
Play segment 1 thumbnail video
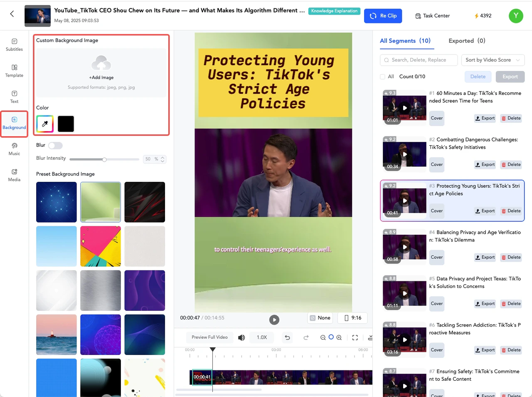coord(405,108)
